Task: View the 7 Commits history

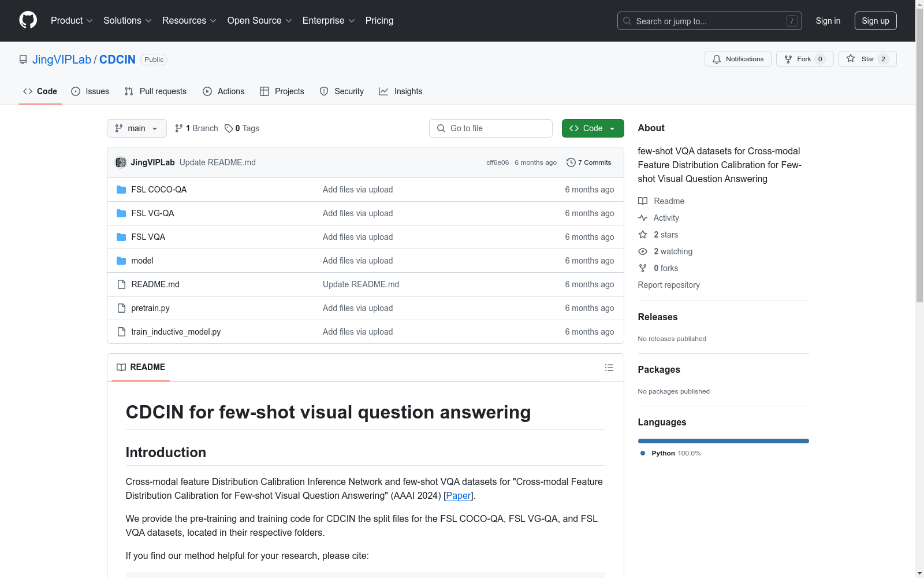Action: click(589, 162)
